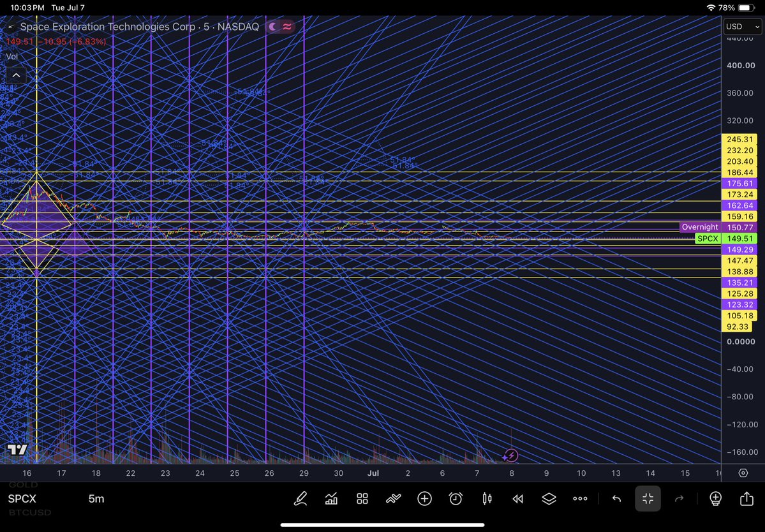This screenshot has height=532, width=765.
Task: Start bar replay rewind icon
Action: (517, 498)
